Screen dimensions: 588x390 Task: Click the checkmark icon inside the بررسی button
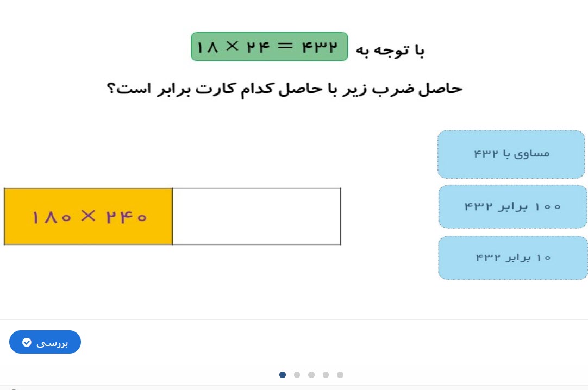pyautogui.click(x=27, y=342)
